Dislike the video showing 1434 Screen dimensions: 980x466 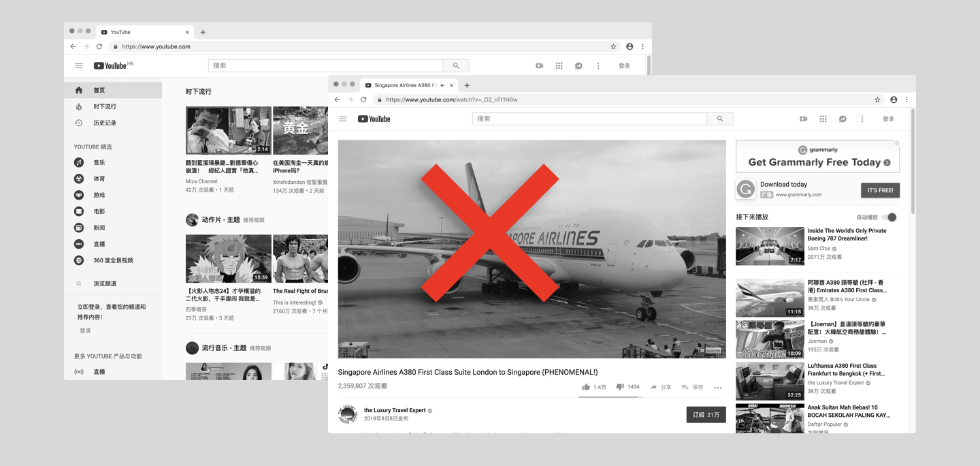(x=627, y=387)
